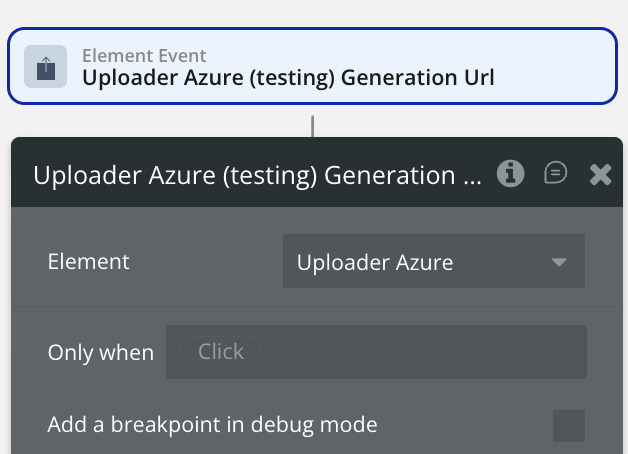Enable the breakpoint in debug mode checkbox
628x454 pixels.
(x=569, y=425)
